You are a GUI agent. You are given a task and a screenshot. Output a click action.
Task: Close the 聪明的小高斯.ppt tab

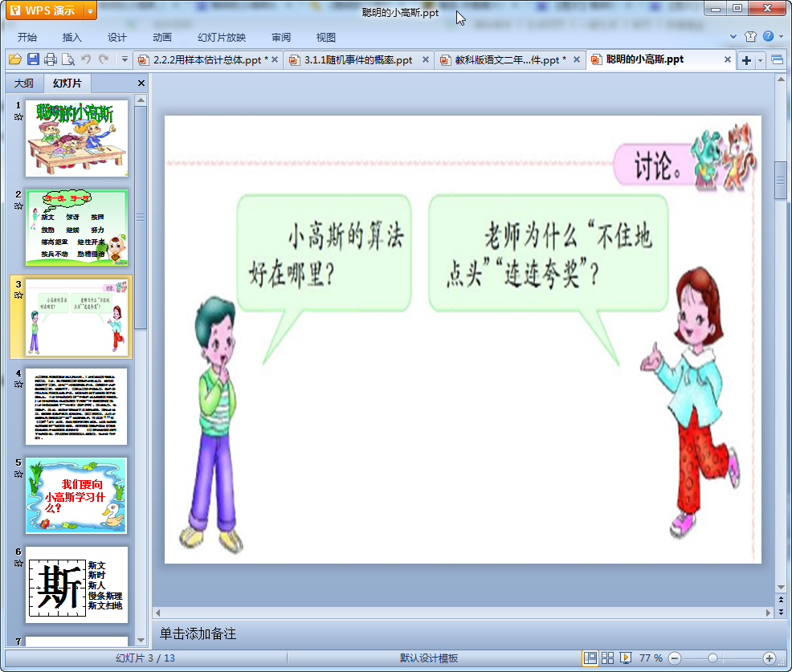click(x=728, y=59)
